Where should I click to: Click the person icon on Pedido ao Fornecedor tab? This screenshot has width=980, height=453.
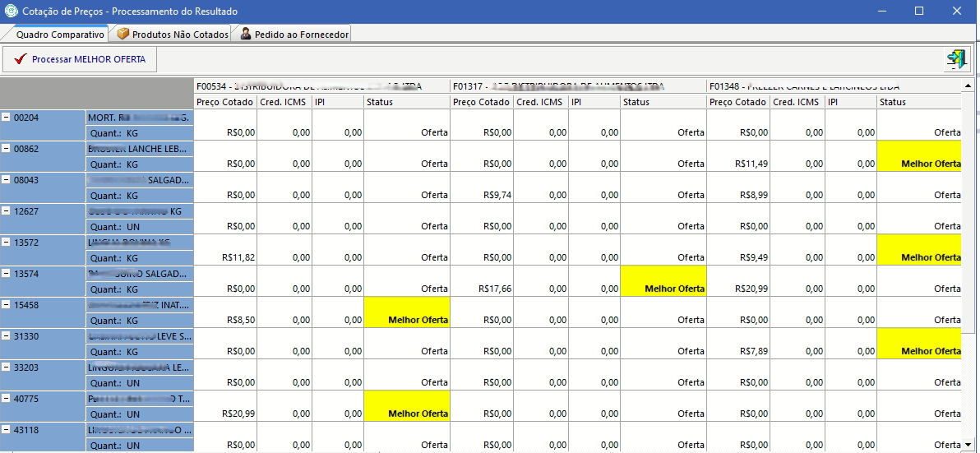click(x=246, y=34)
